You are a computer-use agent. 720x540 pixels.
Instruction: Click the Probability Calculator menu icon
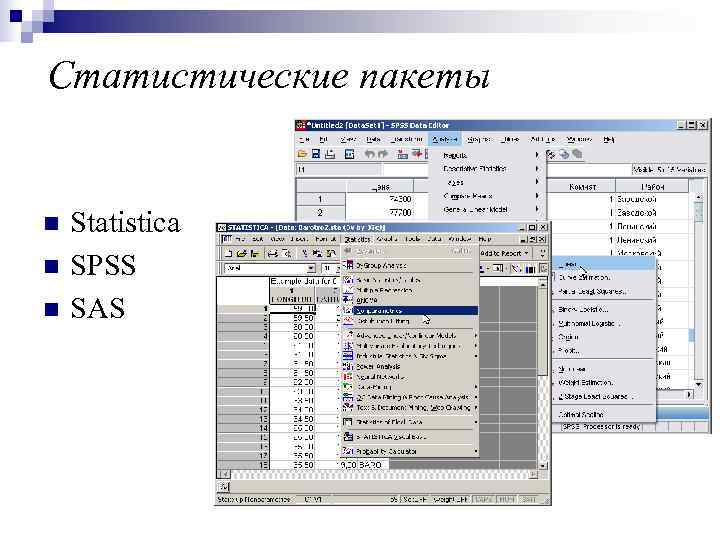(x=349, y=451)
